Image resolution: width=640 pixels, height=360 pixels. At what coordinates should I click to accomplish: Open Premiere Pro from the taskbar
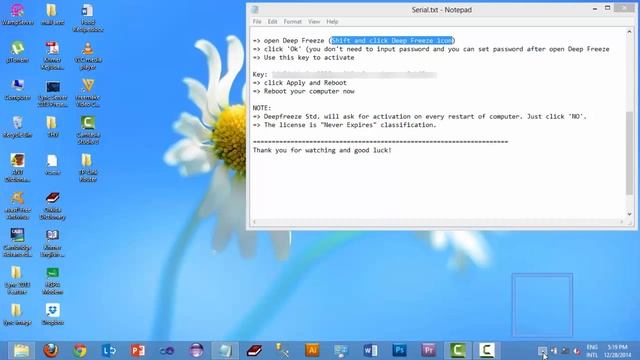tap(429, 351)
